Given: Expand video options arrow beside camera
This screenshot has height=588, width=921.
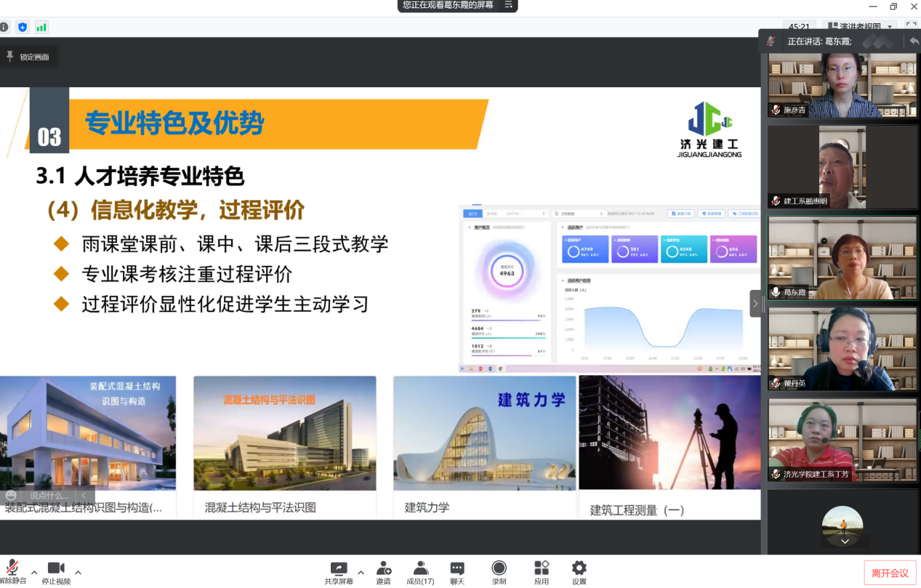Looking at the screenshot, I should pyautogui.click(x=78, y=572).
